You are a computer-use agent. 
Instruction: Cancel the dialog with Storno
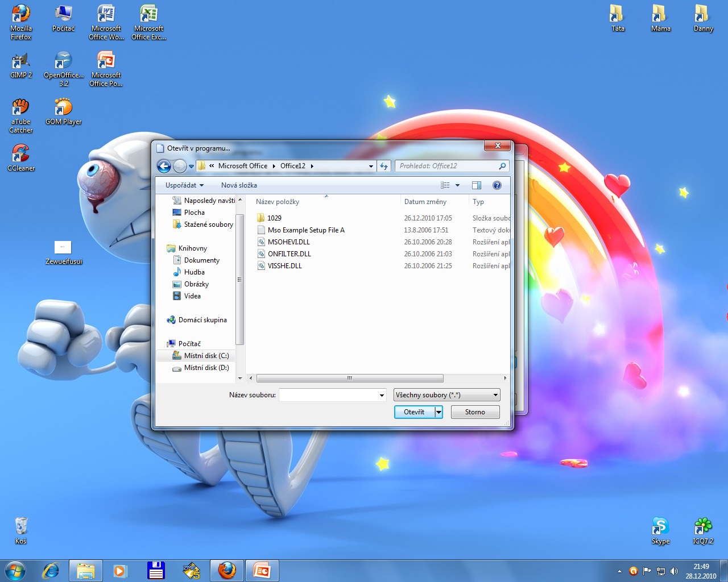[x=475, y=412]
